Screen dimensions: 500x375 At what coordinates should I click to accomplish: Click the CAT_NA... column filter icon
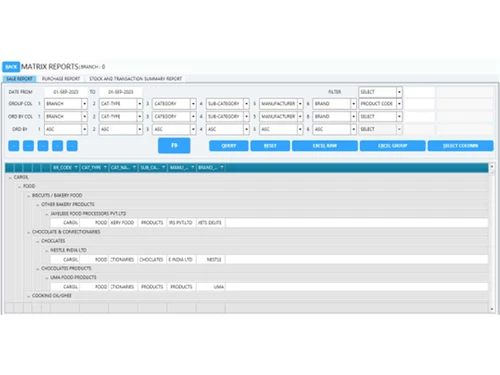tap(134, 167)
